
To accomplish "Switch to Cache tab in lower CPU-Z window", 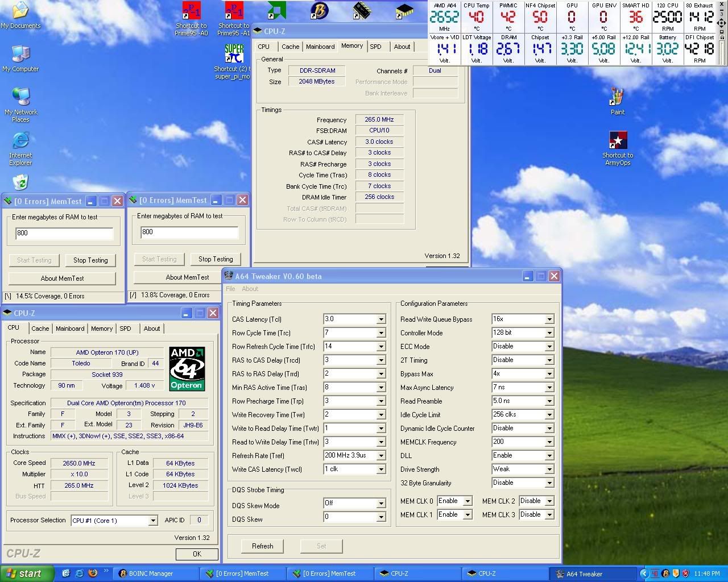I will click(x=40, y=329).
